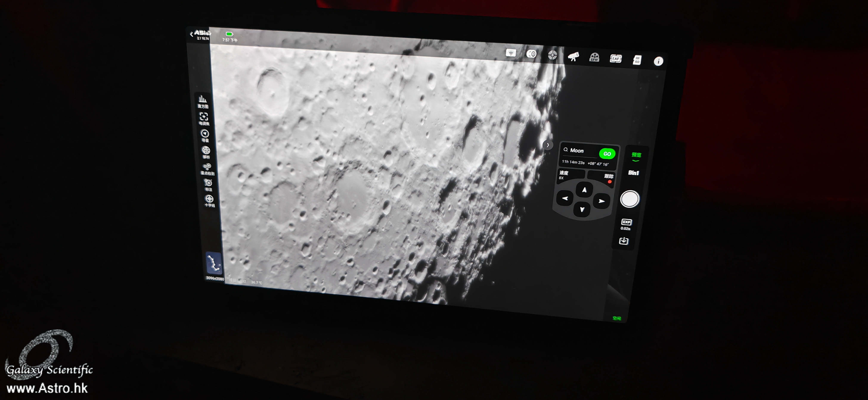Collapse mount control panel with chevron arrow
The height and width of the screenshot is (400, 868).
tap(548, 145)
